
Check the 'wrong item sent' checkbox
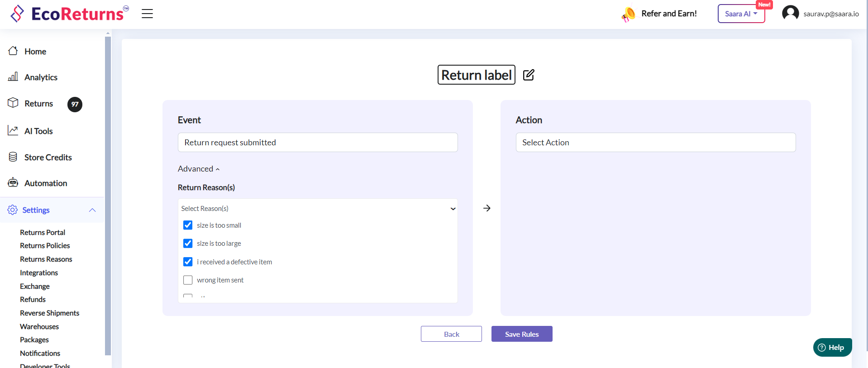[x=188, y=280]
